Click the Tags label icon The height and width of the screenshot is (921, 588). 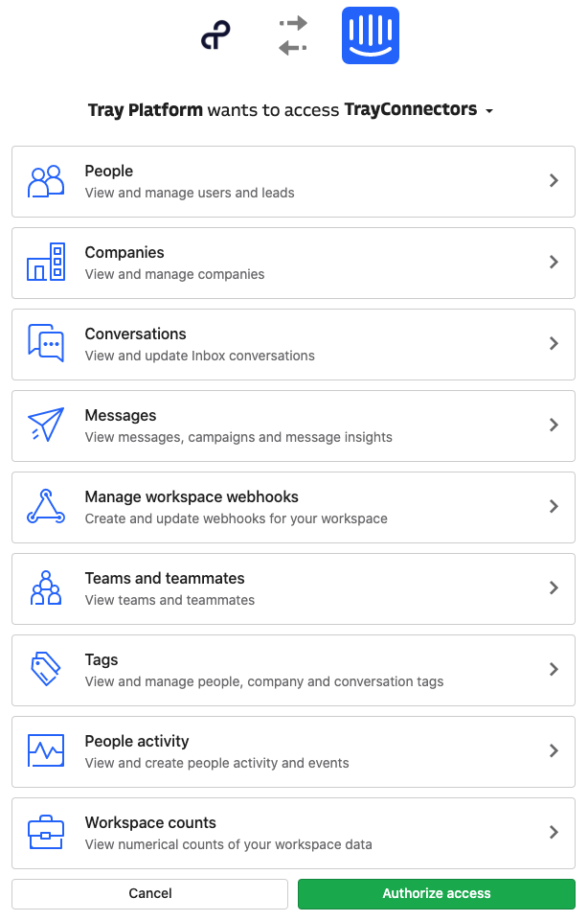tap(46, 669)
